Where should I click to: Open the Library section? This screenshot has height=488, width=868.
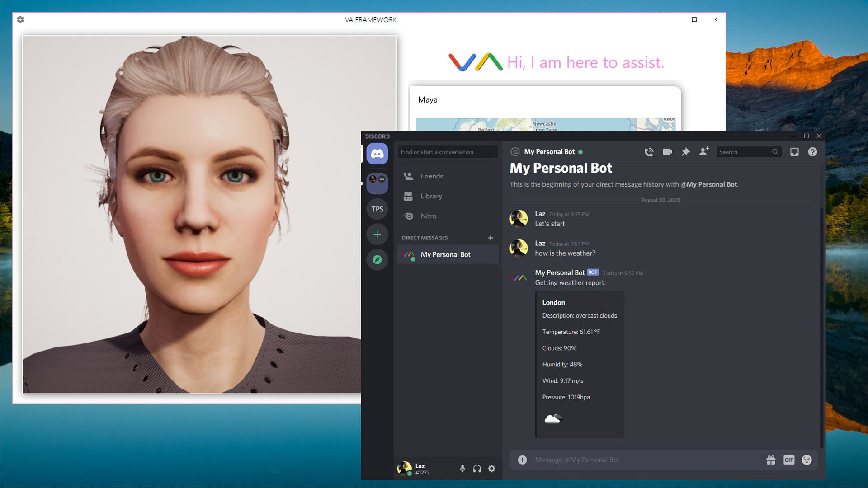click(430, 196)
